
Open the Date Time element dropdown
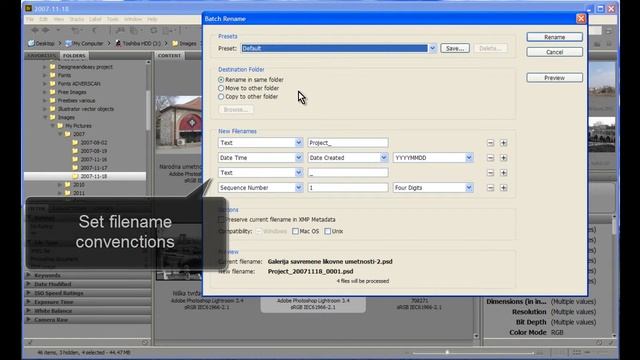299,158
